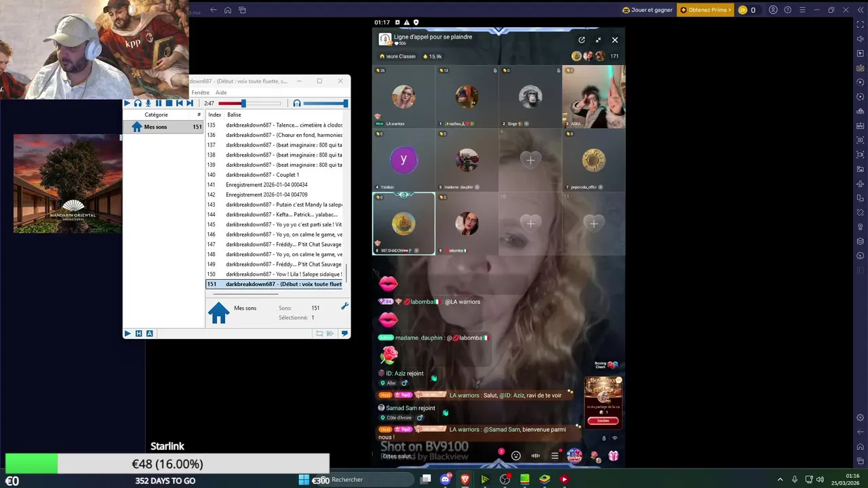This screenshot has width=868, height=488.
Task: Open emulator back navigation arrow
Action: pyautogui.click(x=213, y=10)
